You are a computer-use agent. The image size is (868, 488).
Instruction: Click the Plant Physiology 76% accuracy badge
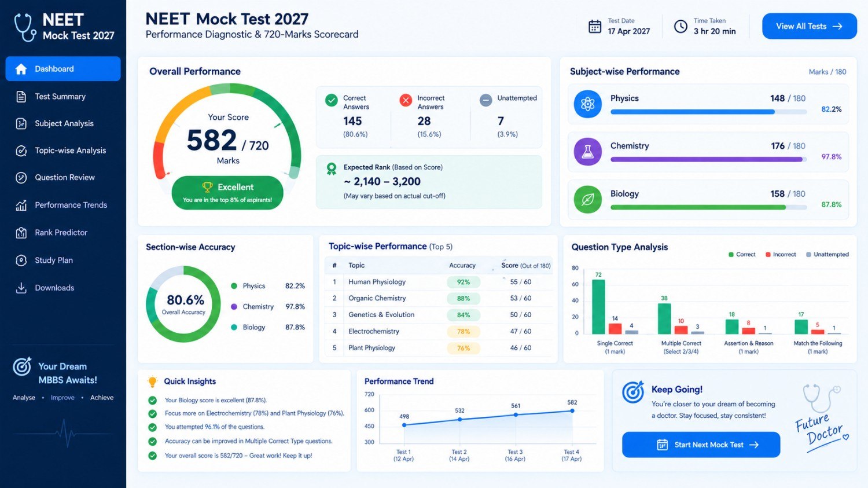coord(464,348)
